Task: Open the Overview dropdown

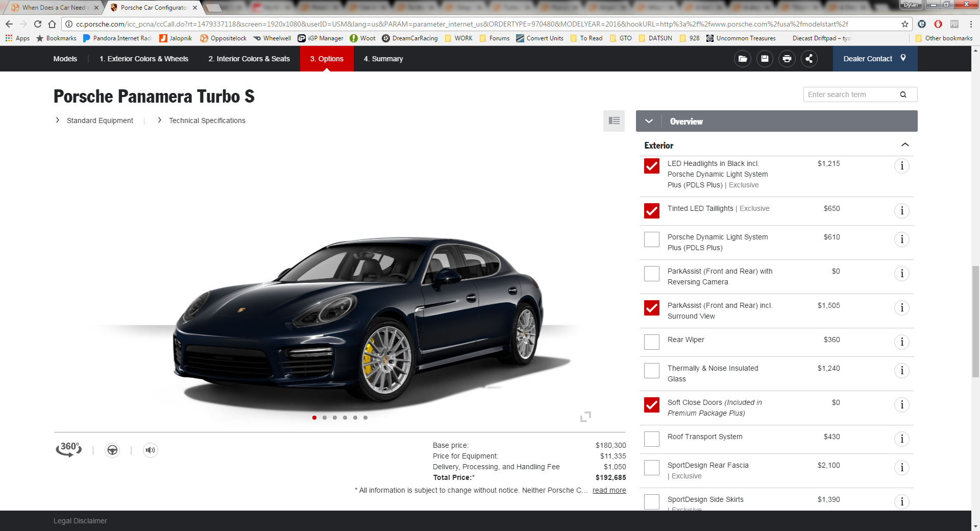Action: [776, 121]
